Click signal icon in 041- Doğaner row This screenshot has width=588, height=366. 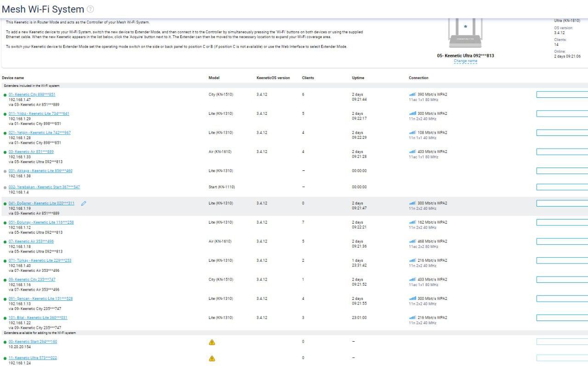413,203
